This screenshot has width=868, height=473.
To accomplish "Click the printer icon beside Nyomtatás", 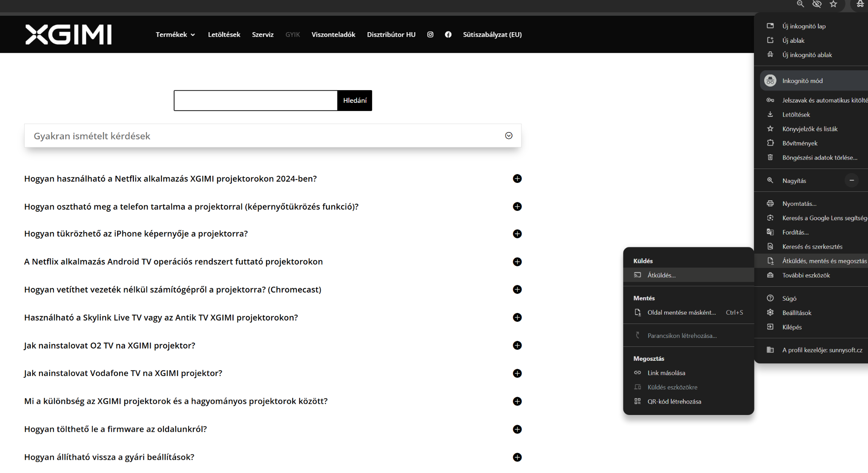I will click(x=770, y=204).
